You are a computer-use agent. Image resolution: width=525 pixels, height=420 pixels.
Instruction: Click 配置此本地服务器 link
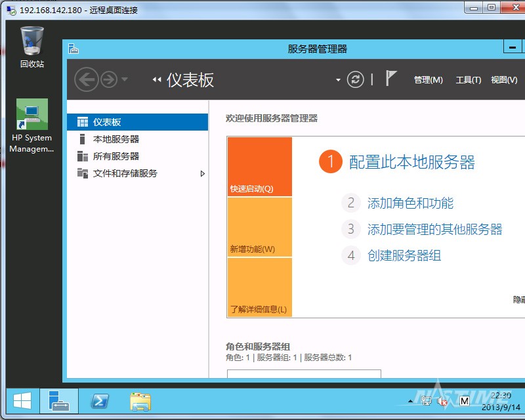point(412,162)
